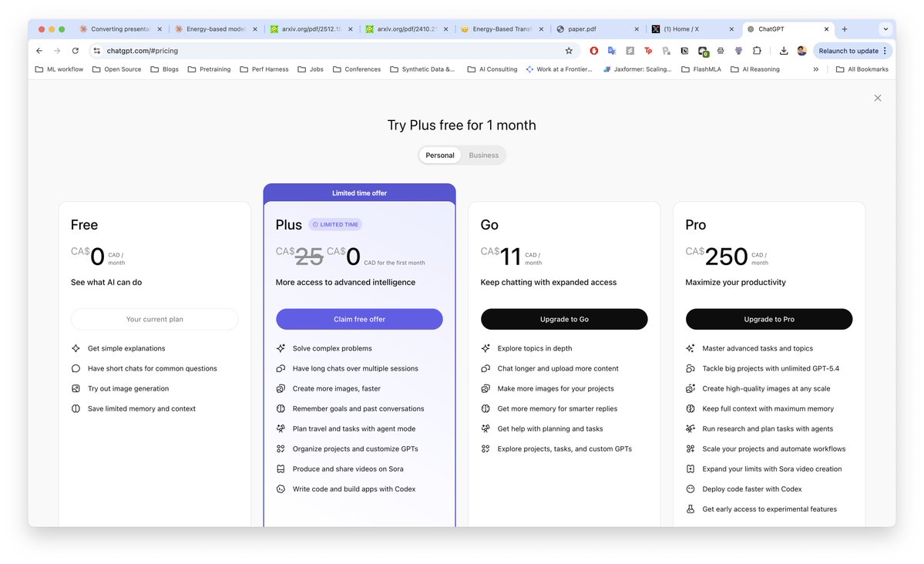Open the Jobs bookmarks folder
This screenshot has height=564, width=924.
coord(311,69)
